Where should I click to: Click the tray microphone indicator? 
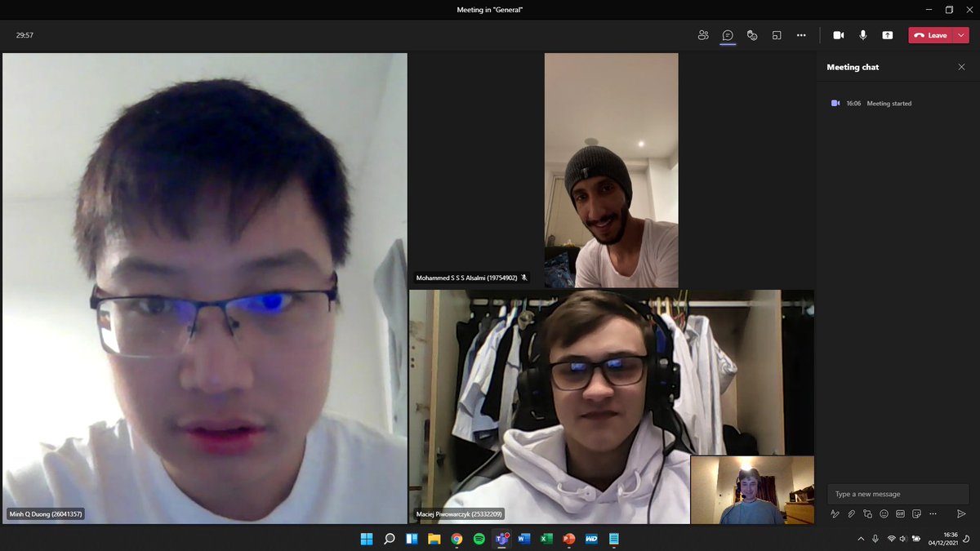[x=875, y=539]
